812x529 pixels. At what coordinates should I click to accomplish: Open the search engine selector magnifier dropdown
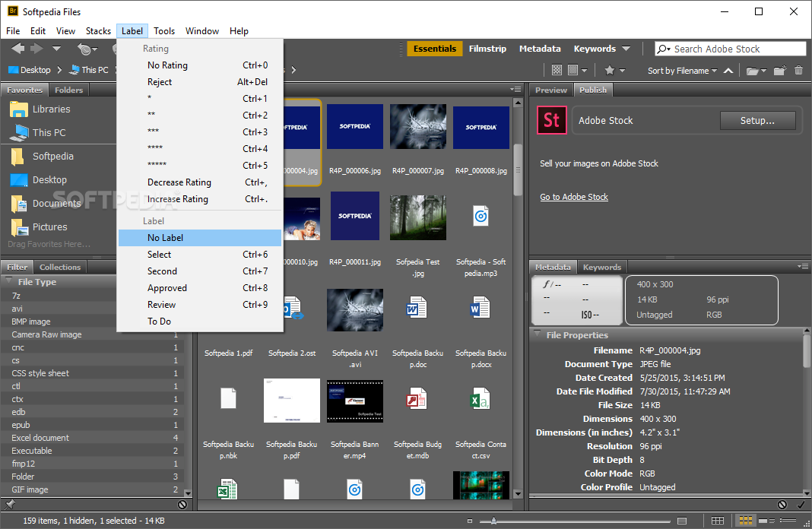click(x=664, y=49)
